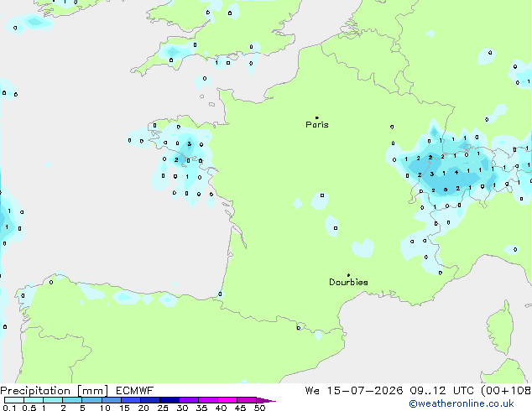Viewport: 532px width, 411px height.
Task: Click the weatheronline.co.uk copyright link
Action: click(x=462, y=403)
